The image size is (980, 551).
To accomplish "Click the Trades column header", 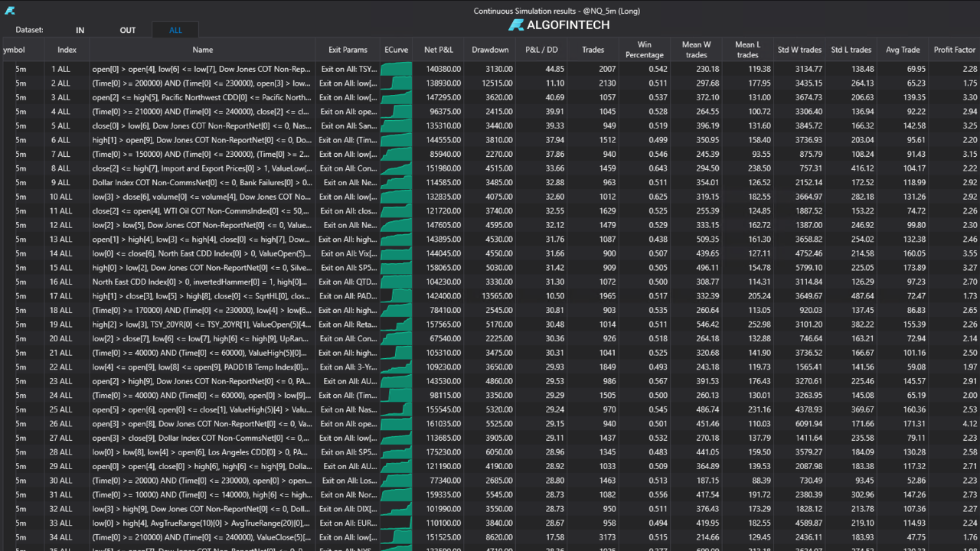I will [x=593, y=49].
